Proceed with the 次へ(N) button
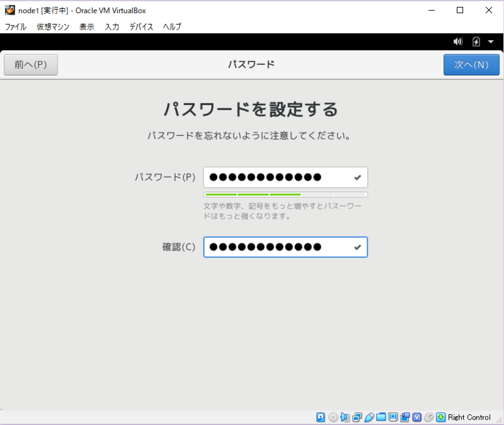 coord(471,65)
